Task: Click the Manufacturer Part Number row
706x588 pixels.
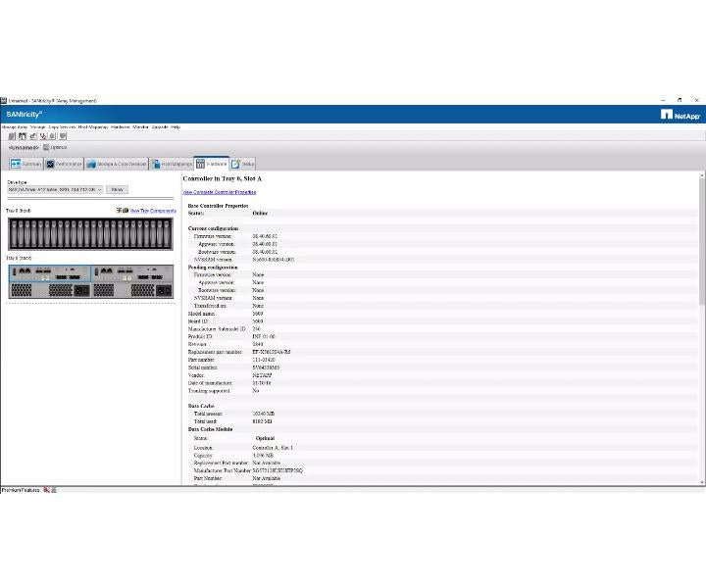Action: click(x=441, y=470)
